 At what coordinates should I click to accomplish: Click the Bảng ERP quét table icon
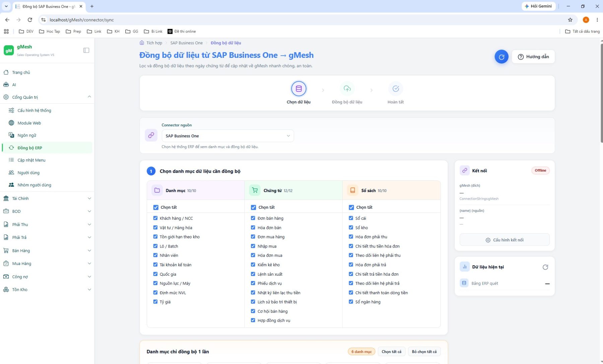pos(464,283)
